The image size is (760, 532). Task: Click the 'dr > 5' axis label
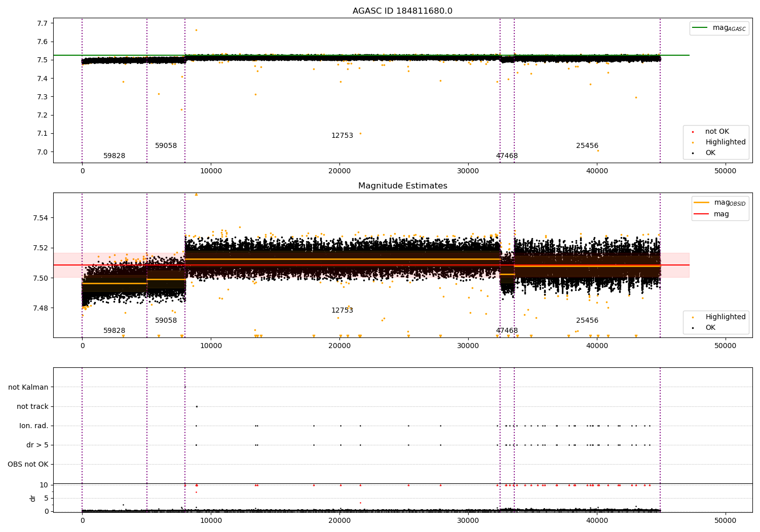click(x=37, y=445)
